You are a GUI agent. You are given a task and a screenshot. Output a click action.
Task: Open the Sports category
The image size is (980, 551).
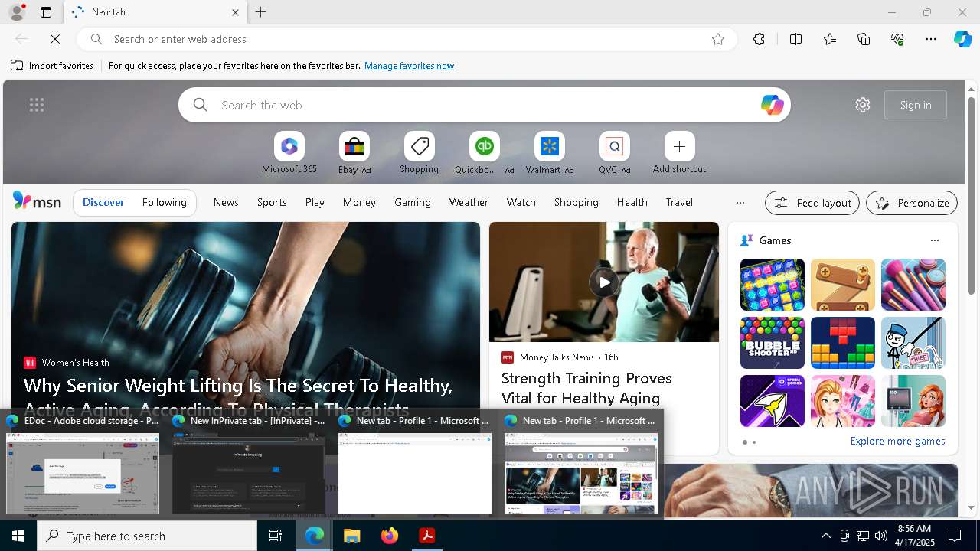[x=272, y=202]
